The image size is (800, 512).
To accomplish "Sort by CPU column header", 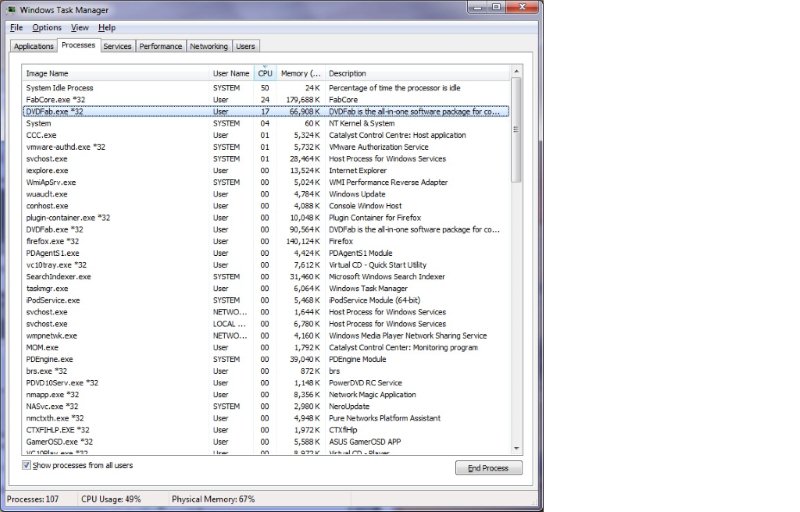I will tap(265, 73).
